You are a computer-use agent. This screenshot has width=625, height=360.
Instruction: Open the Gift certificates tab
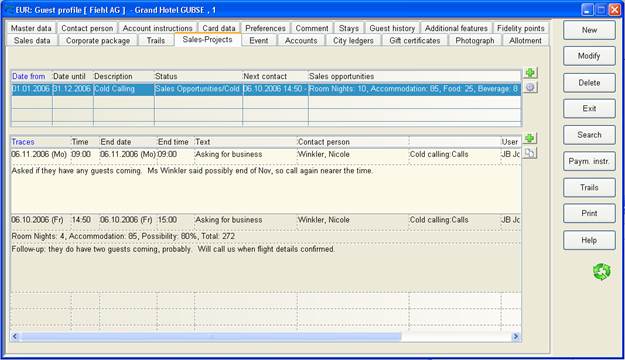415,41
